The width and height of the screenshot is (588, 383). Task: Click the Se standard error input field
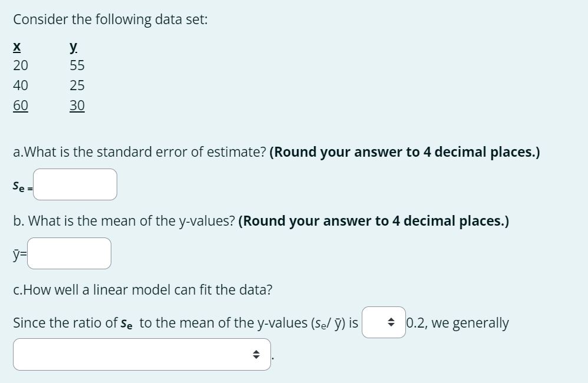click(75, 184)
